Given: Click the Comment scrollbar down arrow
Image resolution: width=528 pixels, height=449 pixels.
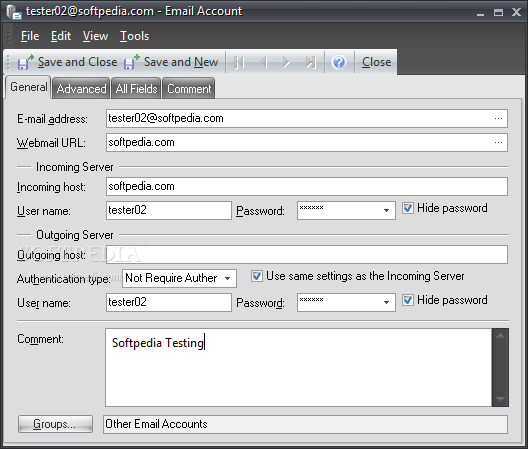Looking at the screenshot, I should [500, 399].
